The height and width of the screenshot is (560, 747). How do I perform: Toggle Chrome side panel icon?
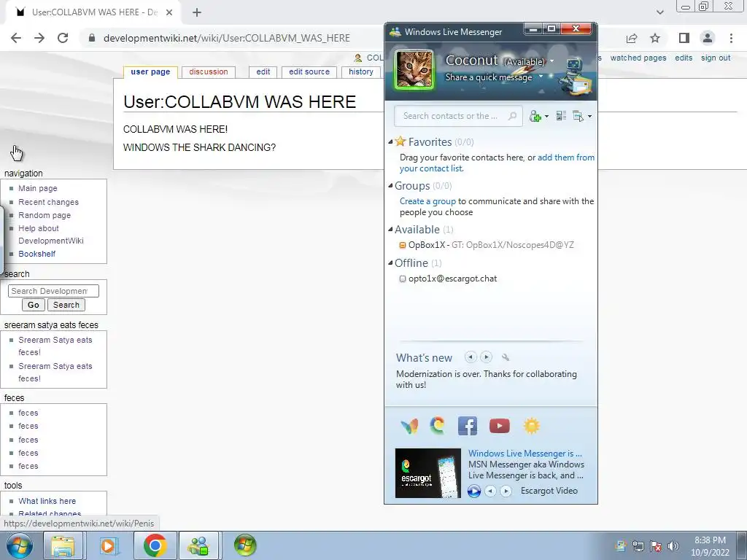pos(684,38)
